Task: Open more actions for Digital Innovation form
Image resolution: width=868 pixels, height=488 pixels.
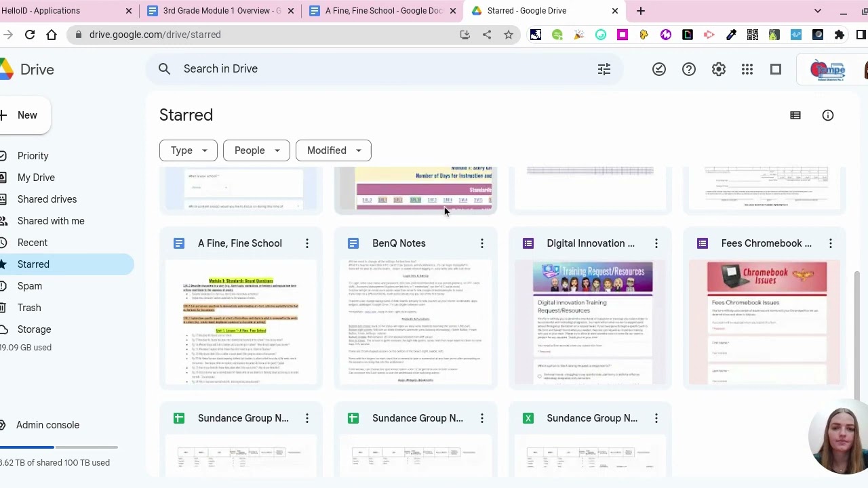Action: [656, 243]
